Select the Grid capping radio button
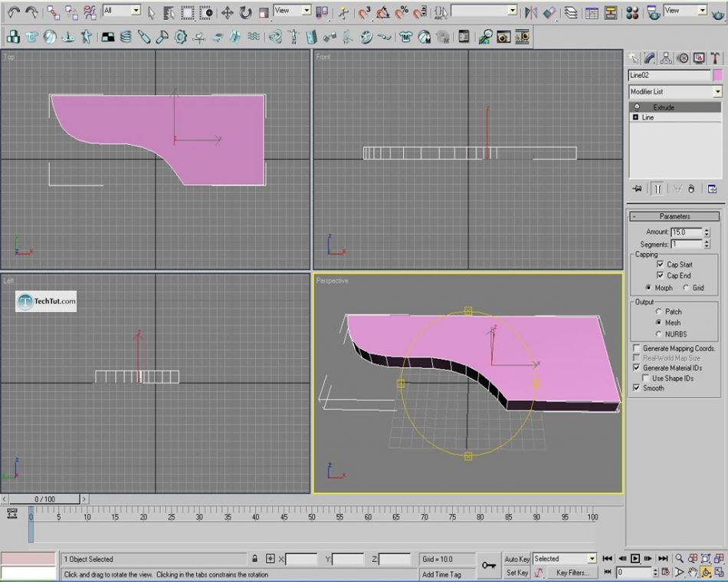The width and height of the screenshot is (728, 582). [686, 288]
